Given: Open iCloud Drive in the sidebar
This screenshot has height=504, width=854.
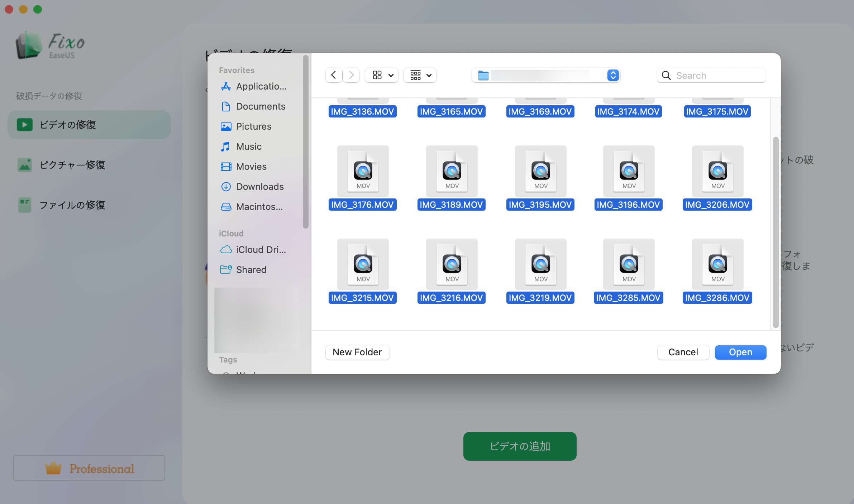Looking at the screenshot, I should [261, 250].
